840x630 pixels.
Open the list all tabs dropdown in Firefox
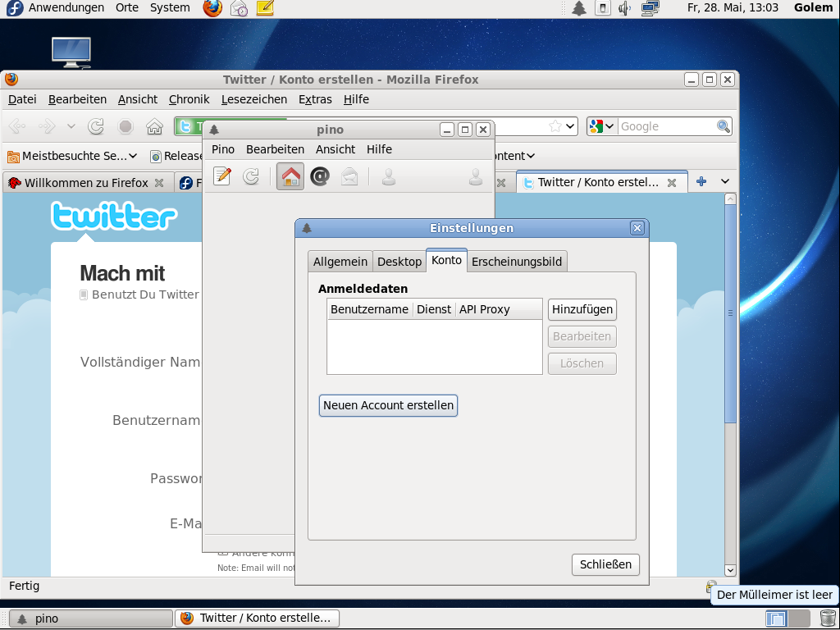click(725, 181)
